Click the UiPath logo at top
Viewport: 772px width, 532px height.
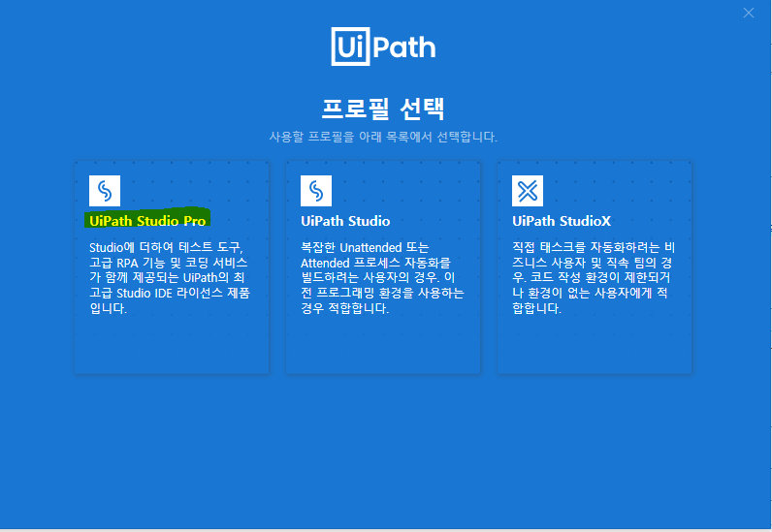pos(383,47)
